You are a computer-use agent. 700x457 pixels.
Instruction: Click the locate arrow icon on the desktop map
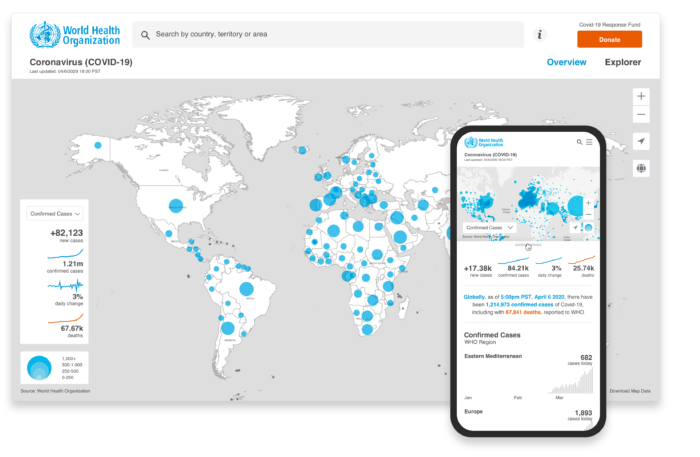point(641,141)
